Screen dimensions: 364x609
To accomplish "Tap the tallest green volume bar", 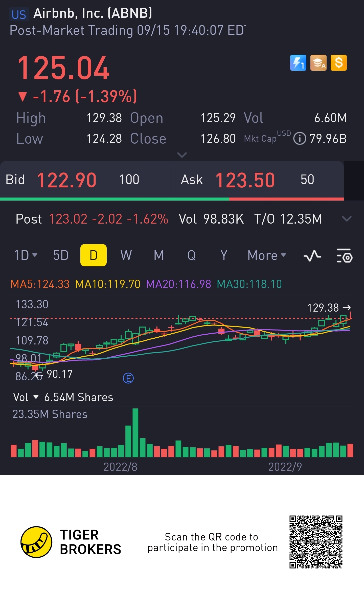I will [135, 432].
